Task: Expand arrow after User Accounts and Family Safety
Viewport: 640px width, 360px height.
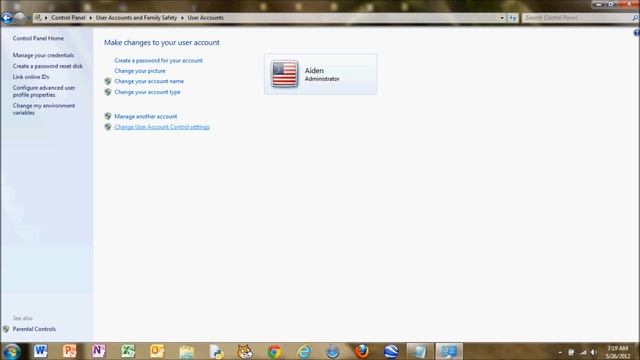Action: 182,18
